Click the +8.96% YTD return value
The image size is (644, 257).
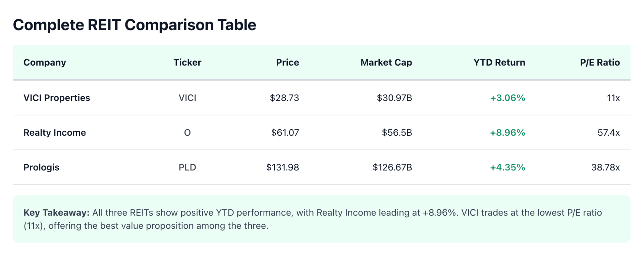507,133
